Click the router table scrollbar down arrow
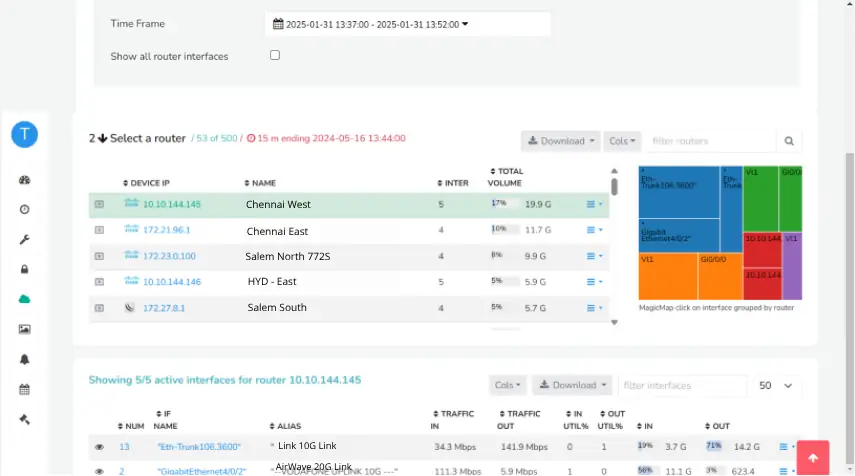 pos(615,322)
